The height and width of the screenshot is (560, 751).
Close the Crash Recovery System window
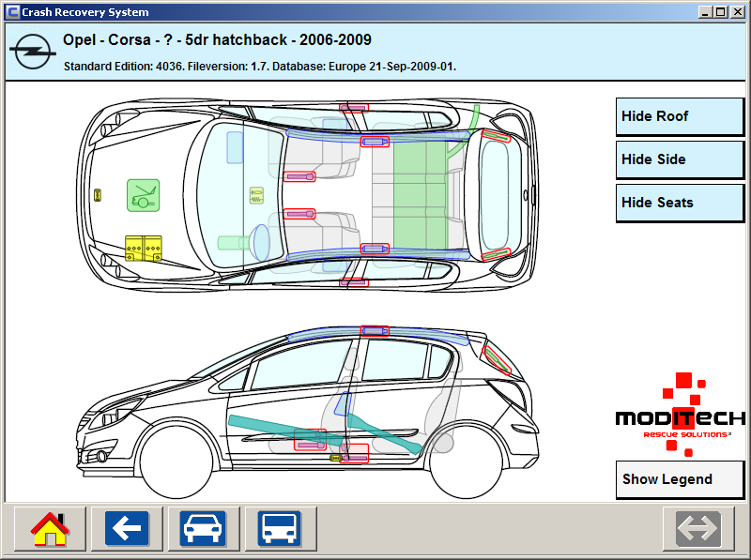(x=738, y=12)
